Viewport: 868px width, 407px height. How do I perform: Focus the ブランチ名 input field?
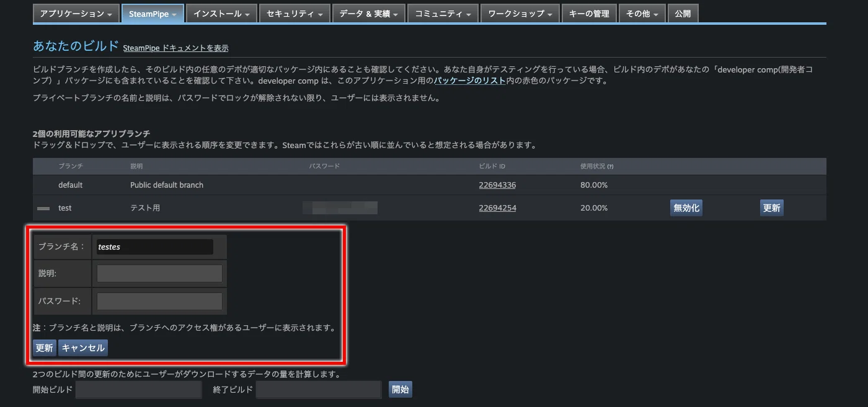[155, 247]
